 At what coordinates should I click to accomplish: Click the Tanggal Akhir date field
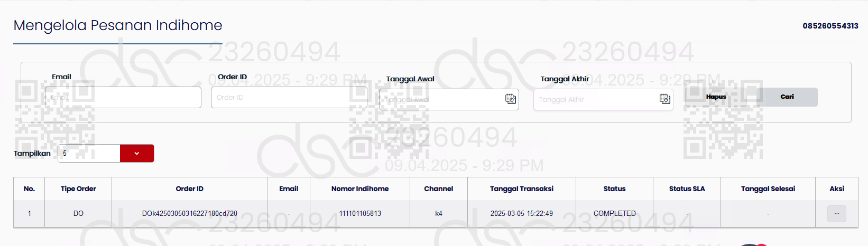603,99
